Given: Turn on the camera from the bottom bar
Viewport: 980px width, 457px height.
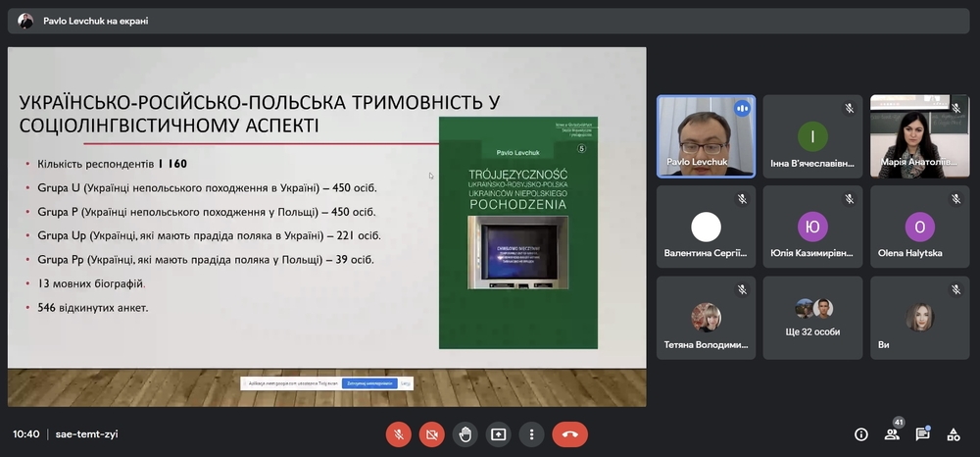Looking at the screenshot, I should pos(431,434).
